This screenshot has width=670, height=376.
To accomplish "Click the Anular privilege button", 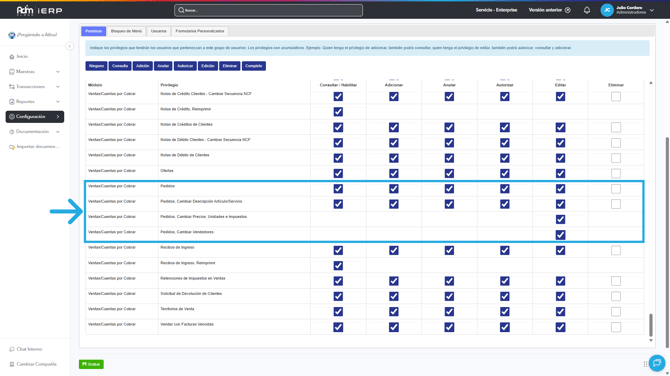I will pos(163,66).
